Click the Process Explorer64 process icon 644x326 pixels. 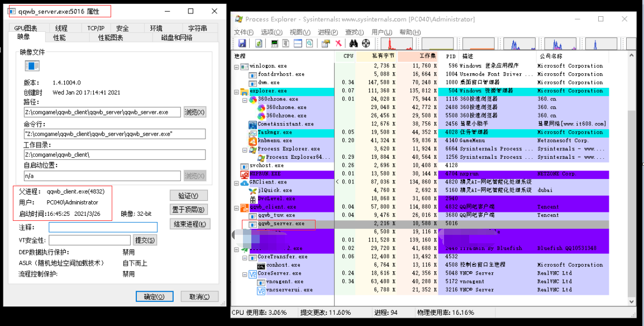click(261, 157)
